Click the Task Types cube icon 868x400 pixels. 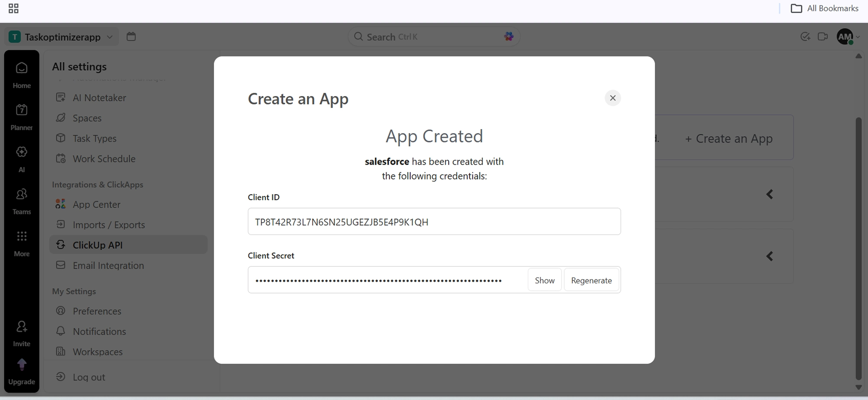coord(61,138)
